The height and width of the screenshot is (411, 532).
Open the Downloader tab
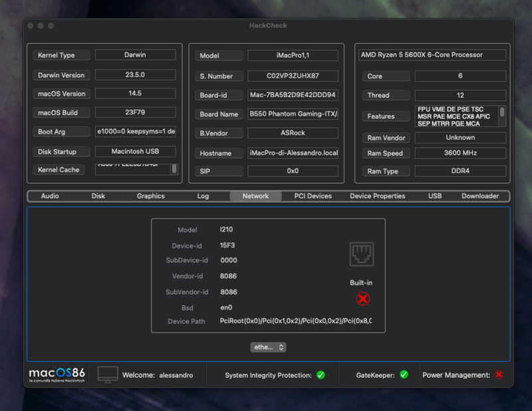pyautogui.click(x=480, y=196)
